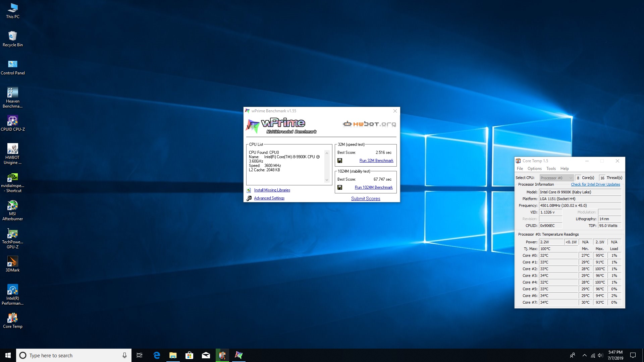644x362 pixels.
Task: Click Check for Intel Driver Updates link
Action: 595,184
